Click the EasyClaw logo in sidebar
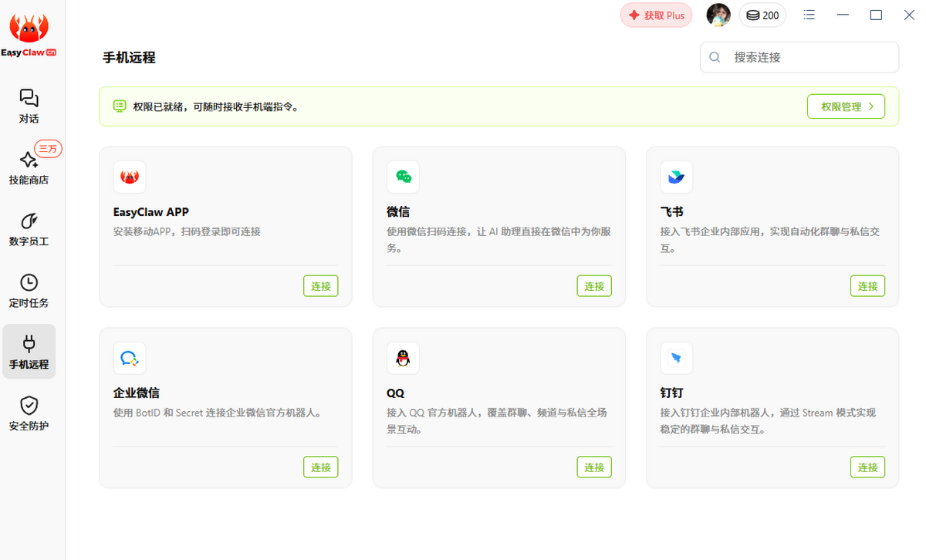Image resolution: width=926 pixels, height=560 pixels. [x=29, y=35]
